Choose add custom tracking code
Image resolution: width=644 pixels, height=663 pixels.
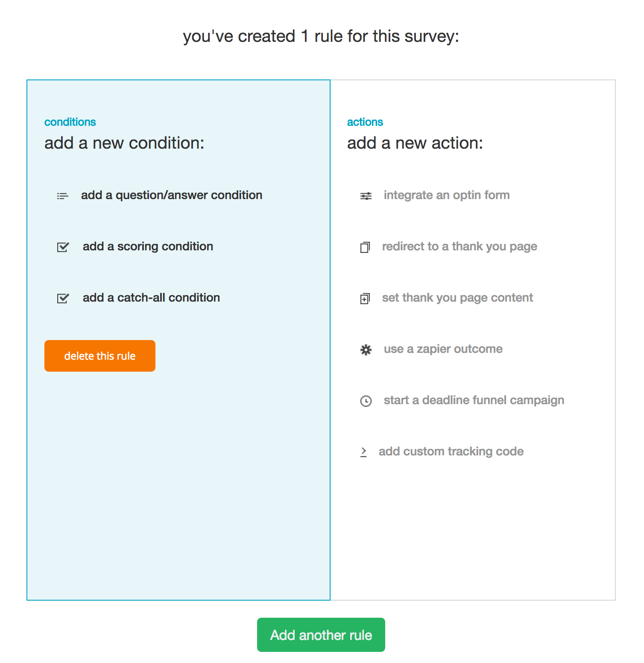(x=451, y=452)
